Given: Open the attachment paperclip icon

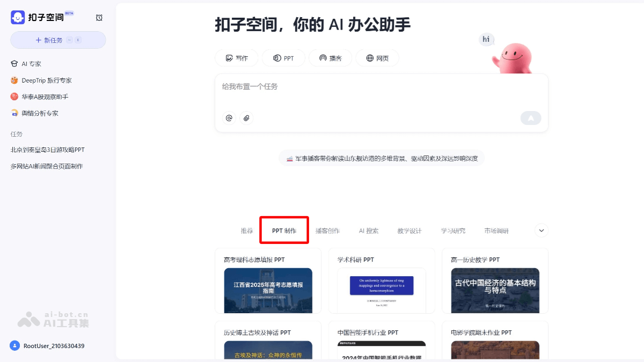Looking at the screenshot, I should coord(247,118).
